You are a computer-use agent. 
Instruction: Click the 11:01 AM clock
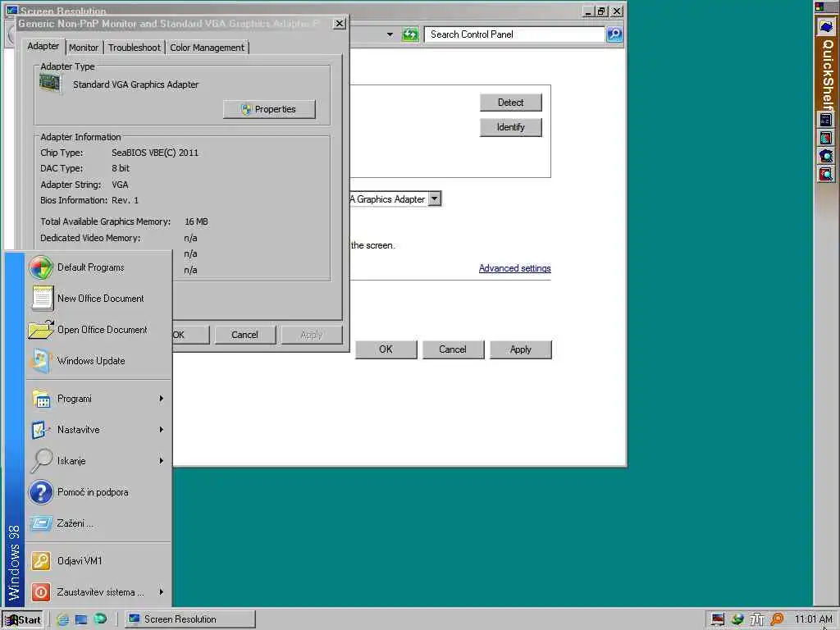click(x=813, y=619)
